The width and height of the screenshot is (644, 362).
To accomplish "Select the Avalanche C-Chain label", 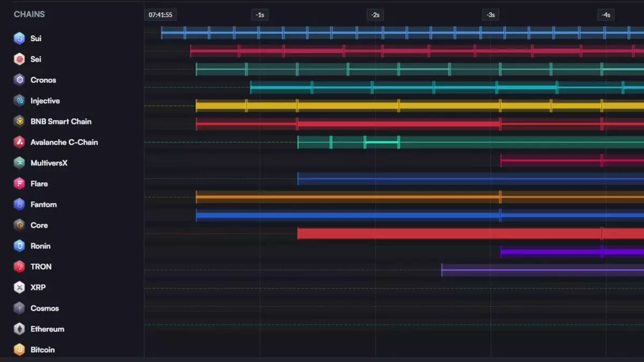I will point(64,142).
